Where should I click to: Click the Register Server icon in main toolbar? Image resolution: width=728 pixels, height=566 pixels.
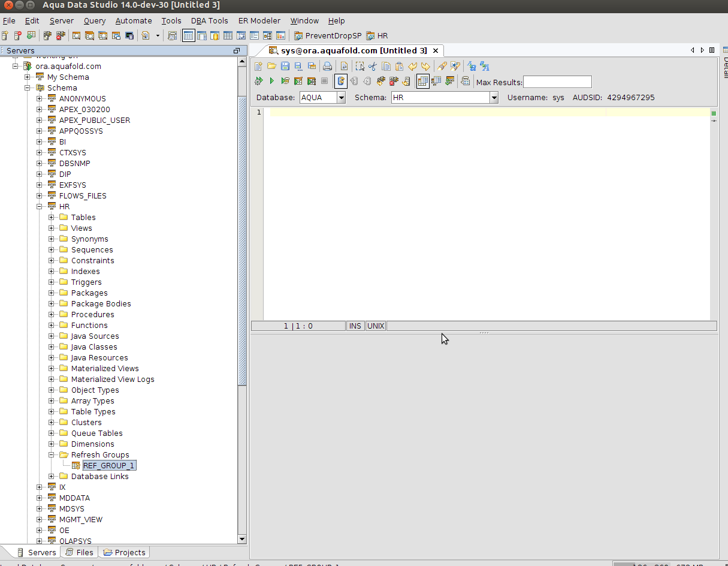click(5, 36)
